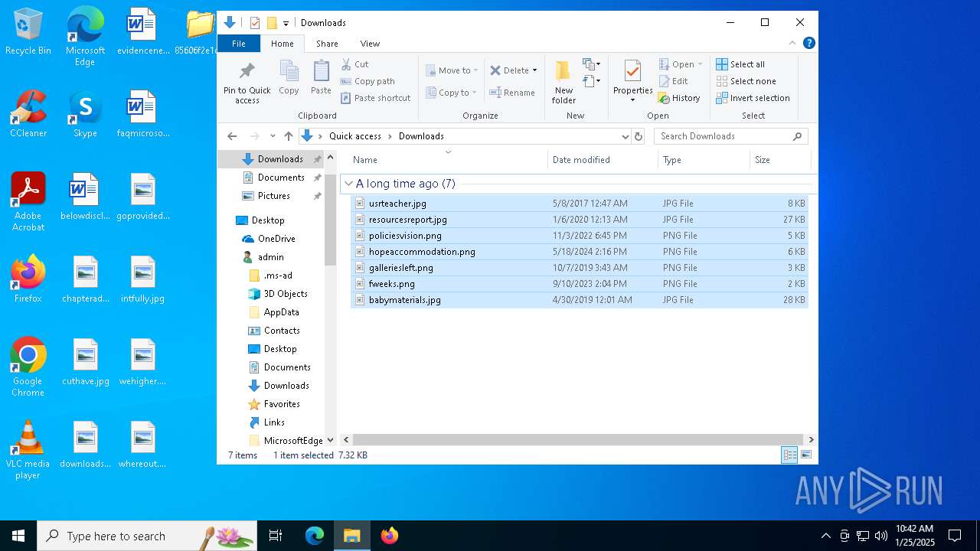Switch to the Home ribbon tab
980x551 pixels.
pyautogui.click(x=283, y=44)
